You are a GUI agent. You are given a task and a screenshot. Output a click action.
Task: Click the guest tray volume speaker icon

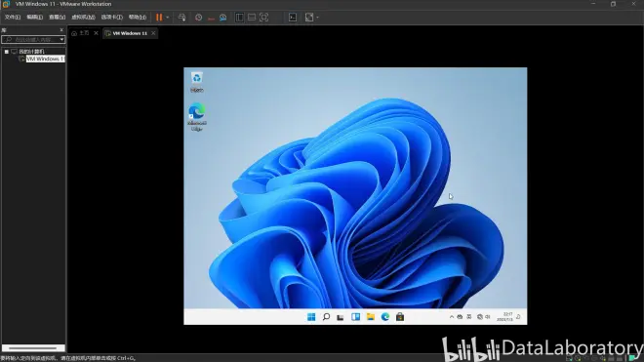(488, 317)
